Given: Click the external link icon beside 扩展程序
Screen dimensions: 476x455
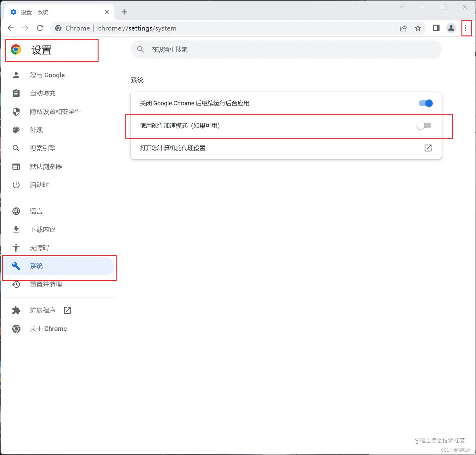Looking at the screenshot, I should coord(67,310).
